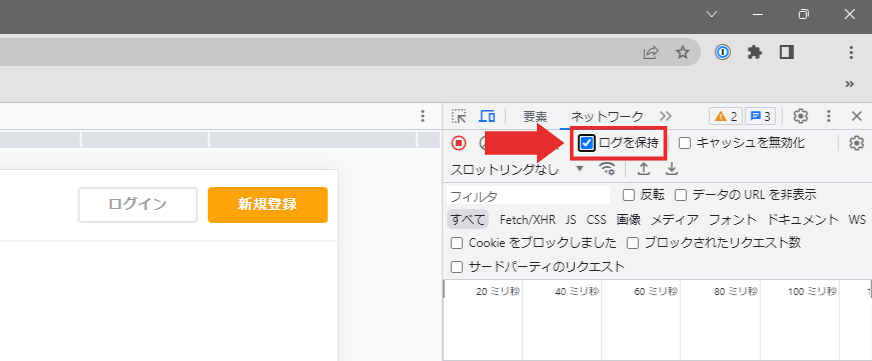Import HAR file with upload icon
The image size is (872, 361).
point(643,169)
